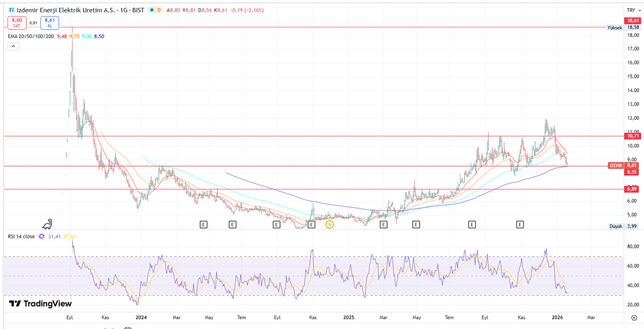Click the orange EMA value 9,70

74,36
